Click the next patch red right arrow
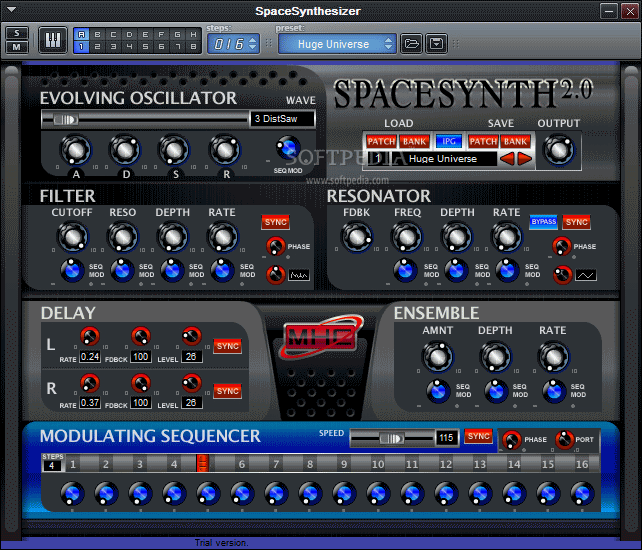The height and width of the screenshot is (550, 642). (525, 159)
